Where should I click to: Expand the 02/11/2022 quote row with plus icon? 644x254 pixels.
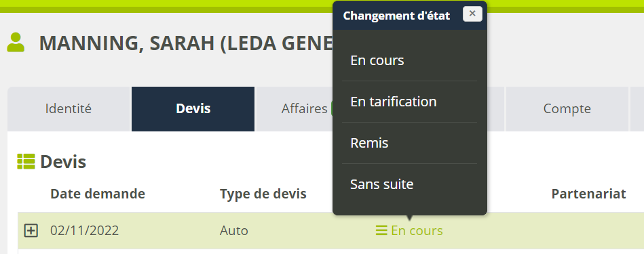(31, 231)
